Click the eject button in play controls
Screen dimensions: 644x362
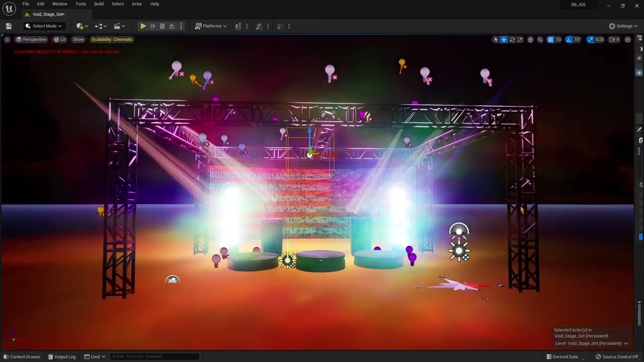172,26
